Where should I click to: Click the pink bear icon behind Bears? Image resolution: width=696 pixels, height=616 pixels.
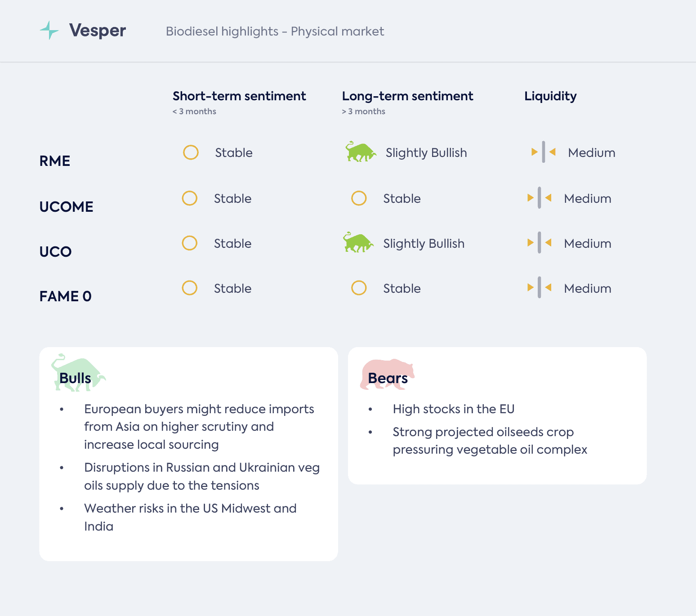tap(387, 374)
